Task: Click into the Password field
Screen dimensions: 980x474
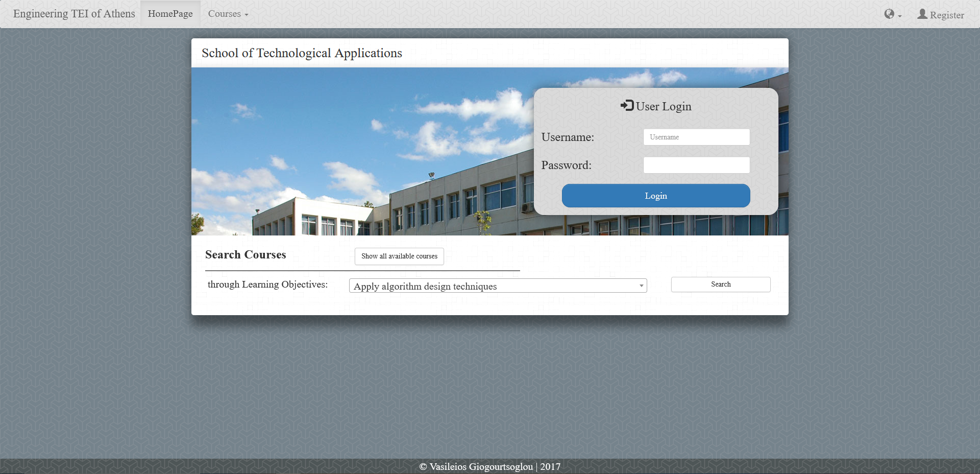Action: point(696,165)
